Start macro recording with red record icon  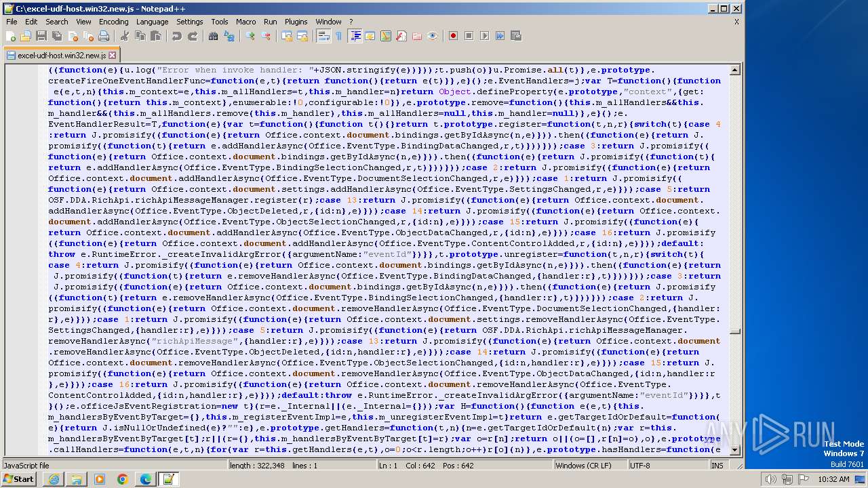pos(453,36)
